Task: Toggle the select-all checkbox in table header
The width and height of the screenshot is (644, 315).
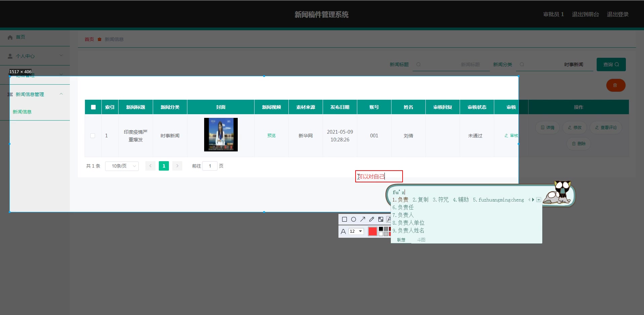Action: click(x=93, y=107)
